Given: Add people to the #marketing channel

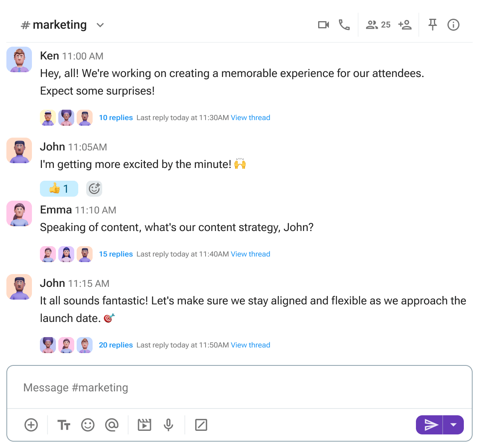Looking at the screenshot, I should 405,24.
